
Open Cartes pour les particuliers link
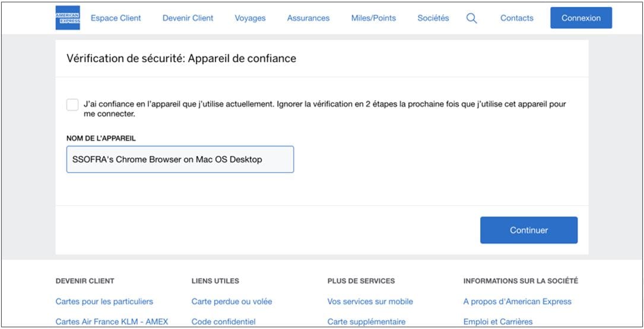point(104,301)
